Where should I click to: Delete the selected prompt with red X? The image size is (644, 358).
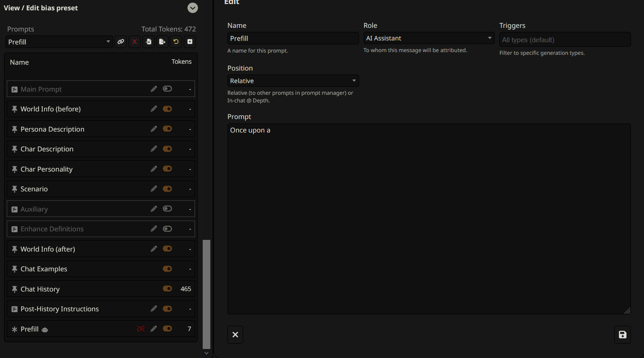[x=134, y=42]
